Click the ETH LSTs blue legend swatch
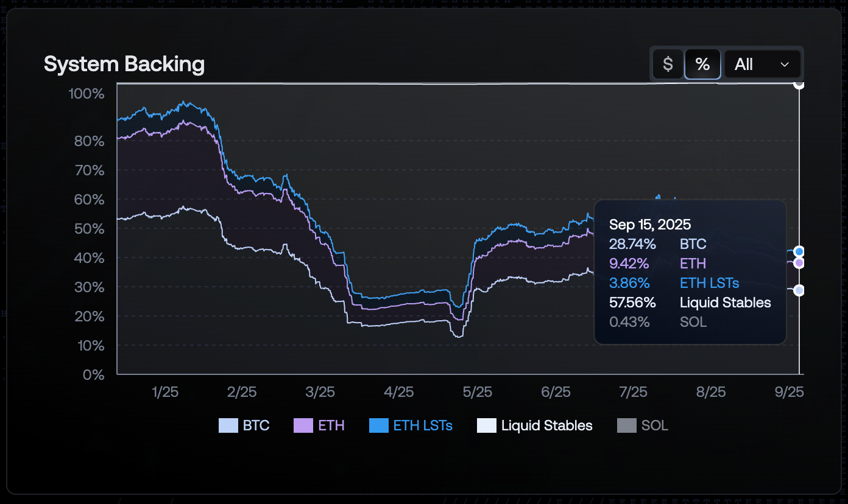 tap(378, 425)
